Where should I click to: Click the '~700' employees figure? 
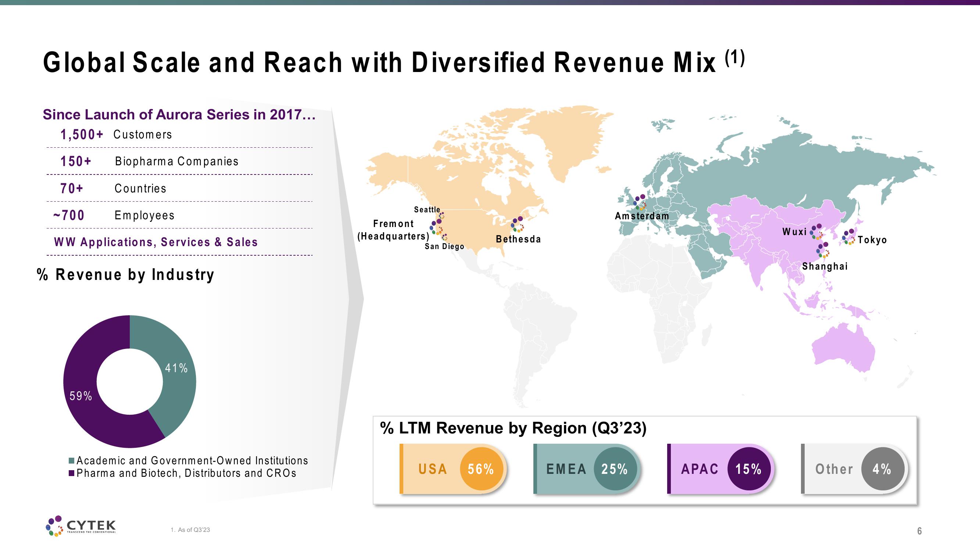click(68, 215)
